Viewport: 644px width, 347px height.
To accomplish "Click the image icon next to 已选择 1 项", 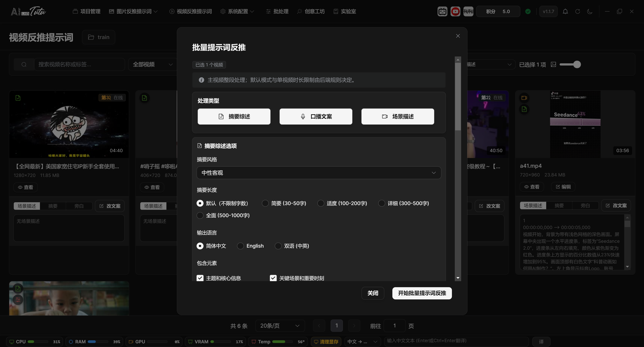I will 554,64.
